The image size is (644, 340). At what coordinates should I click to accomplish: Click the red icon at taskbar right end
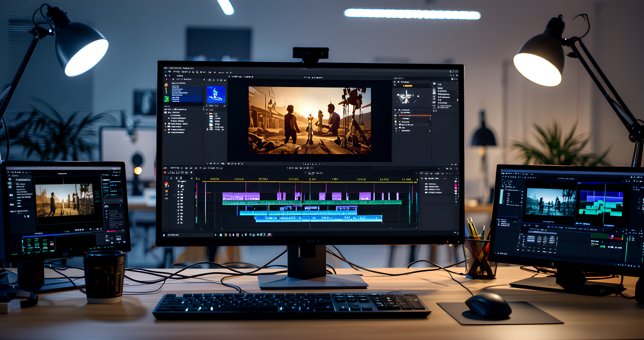click(x=270, y=234)
